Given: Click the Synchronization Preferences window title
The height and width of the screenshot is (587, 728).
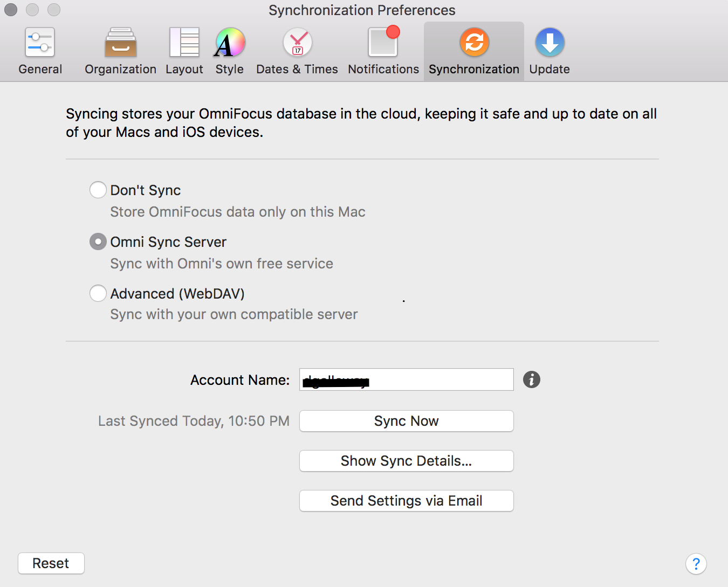Looking at the screenshot, I should coord(362,10).
